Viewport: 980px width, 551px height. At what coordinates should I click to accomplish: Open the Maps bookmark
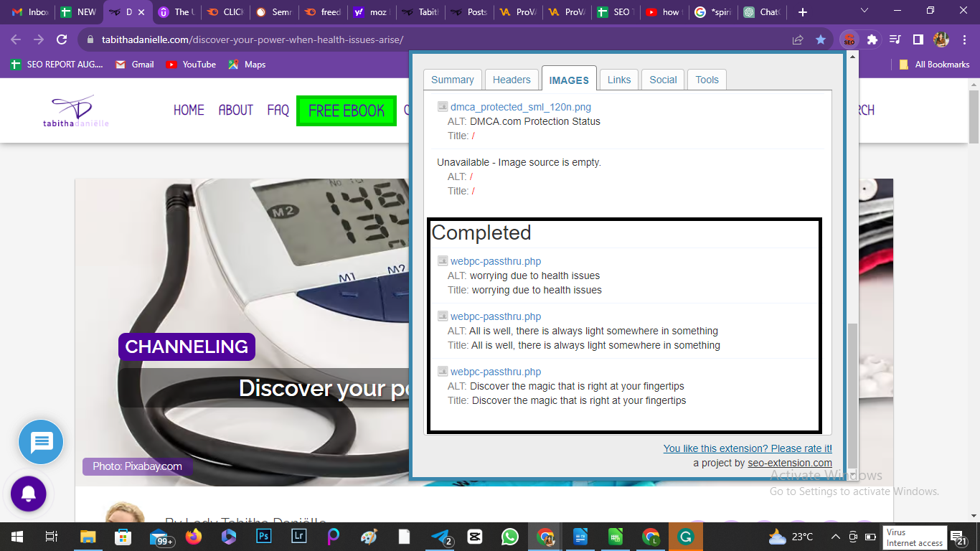247,64
